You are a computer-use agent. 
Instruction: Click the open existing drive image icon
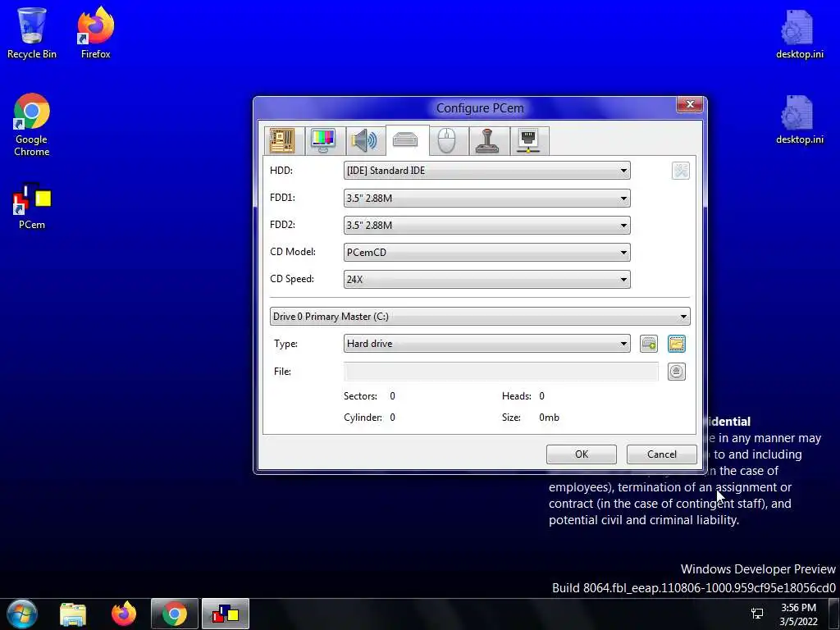click(677, 344)
